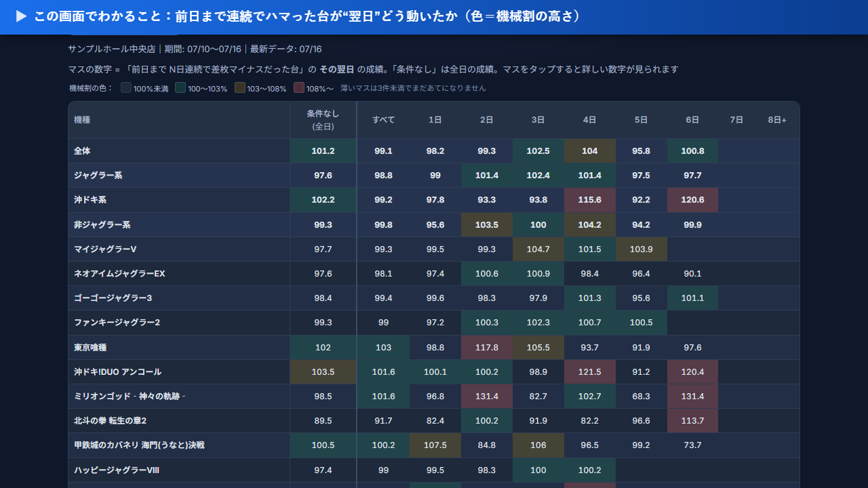Tap the 103.9 cell in マイジャグラーV row
The height and width of the screenshot is (488, 868).
coord(642,249)
